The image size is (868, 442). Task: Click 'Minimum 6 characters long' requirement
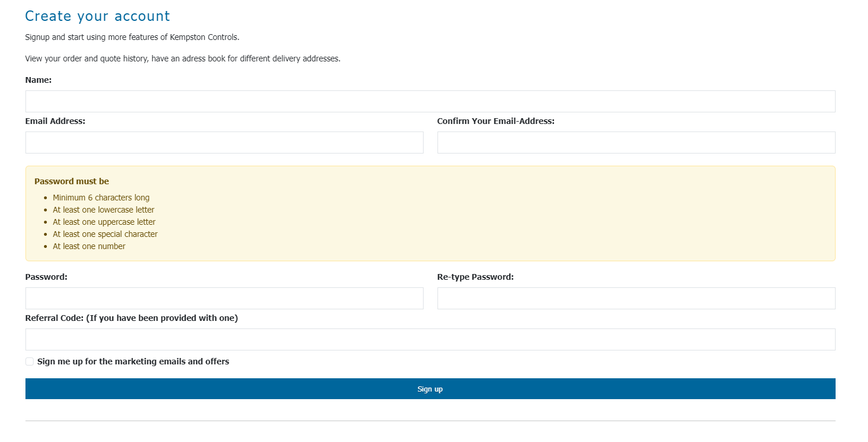point(101,198)
